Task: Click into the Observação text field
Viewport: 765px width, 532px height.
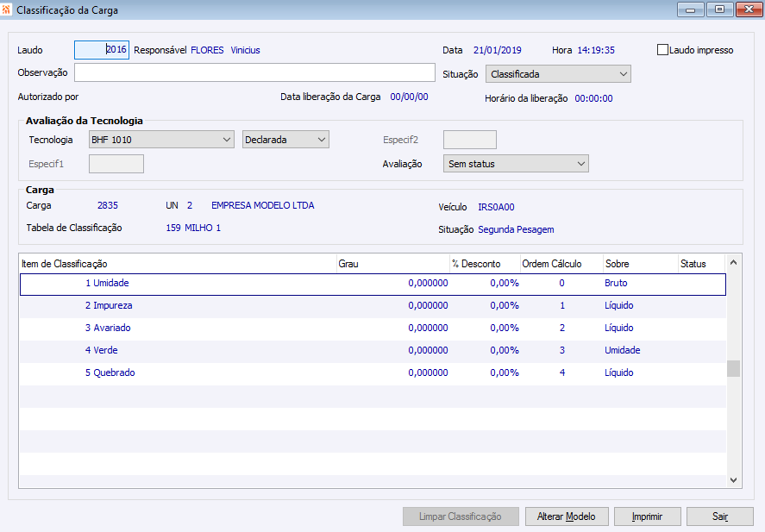Action: tap(254, 72)
